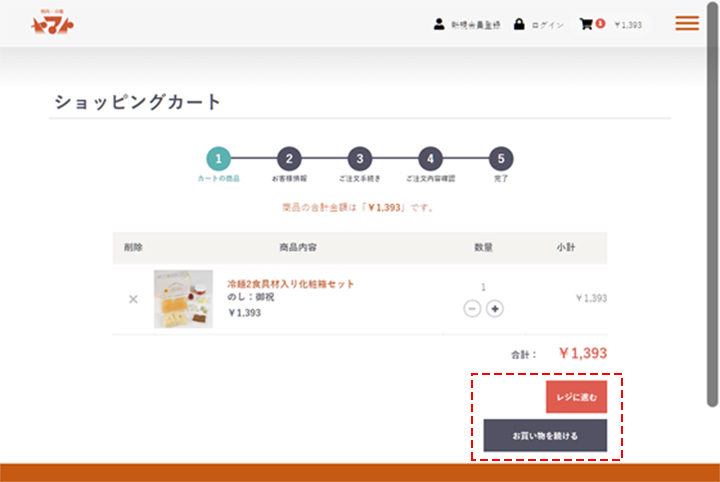Decrease quantity with the minus button
This screenshot has height=482, width=720.
[472, 308]
